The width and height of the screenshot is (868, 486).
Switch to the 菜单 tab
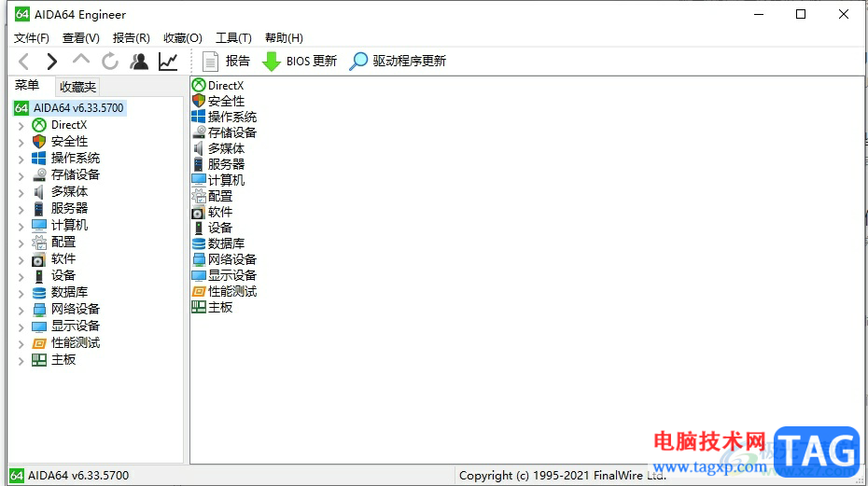click(26, 85)
